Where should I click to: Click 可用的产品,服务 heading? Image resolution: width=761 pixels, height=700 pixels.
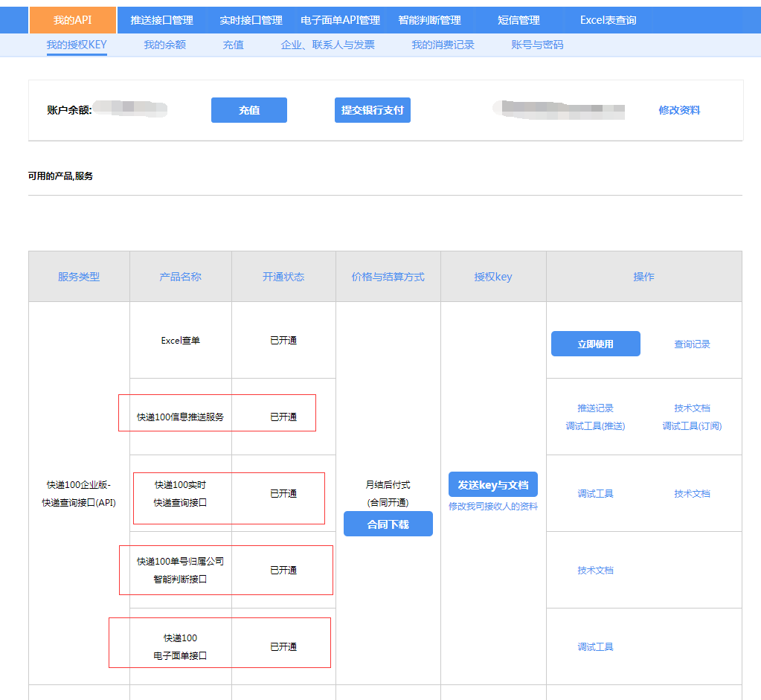point(60,176)
